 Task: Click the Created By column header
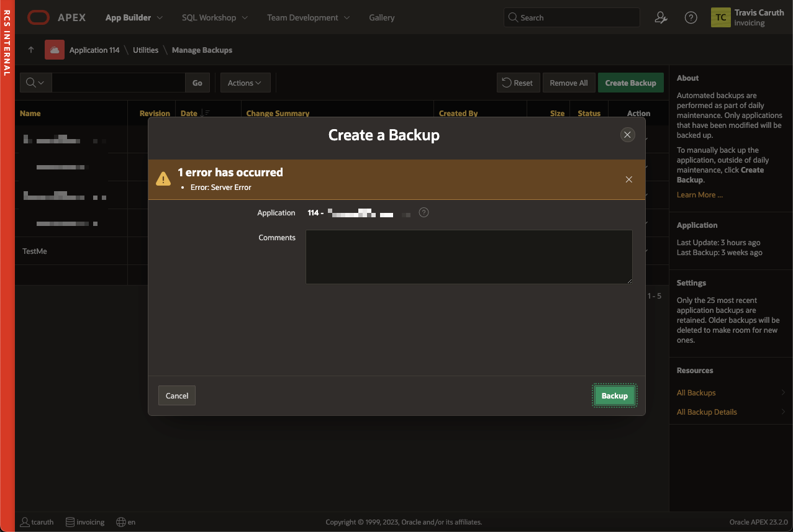tap(458, 113)
